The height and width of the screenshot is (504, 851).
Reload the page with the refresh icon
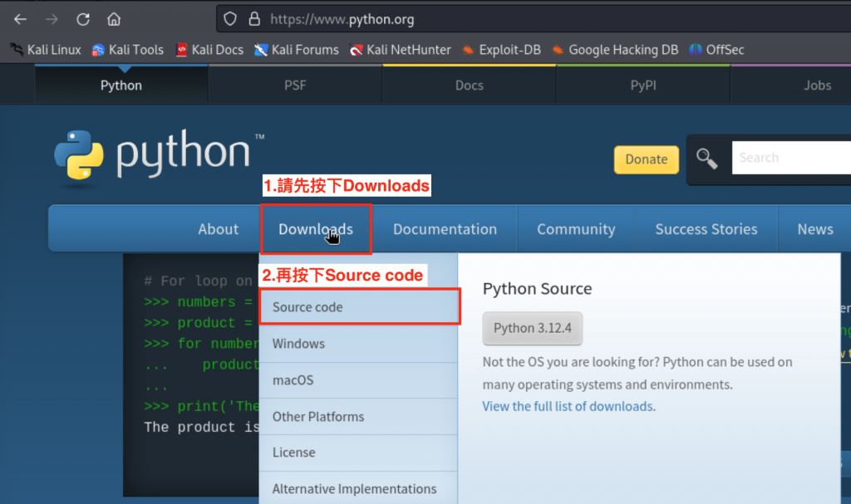(83, 20)
